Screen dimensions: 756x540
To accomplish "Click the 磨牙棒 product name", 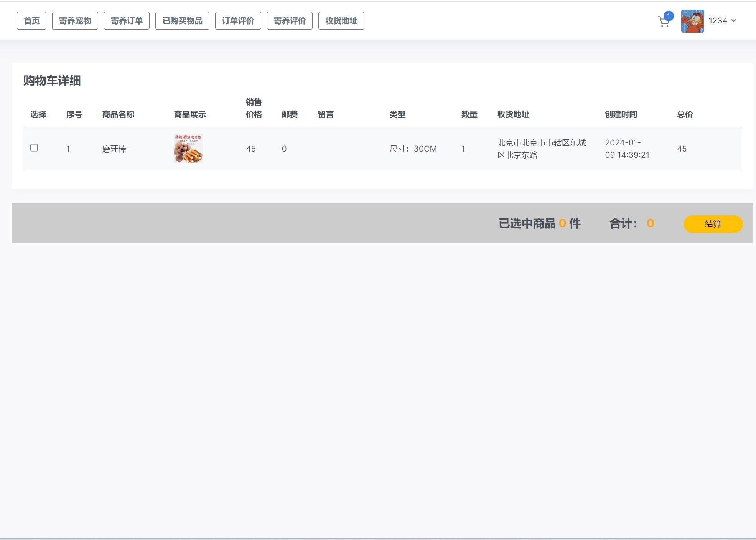I will (x=114, y=149).
